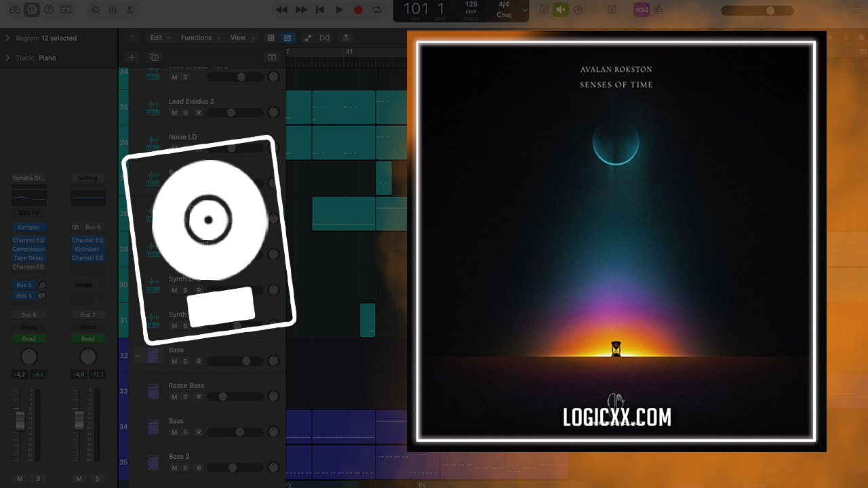Open the Compressor plugin slot
This screenshot has height=488, width=868.
click(28, 249)
